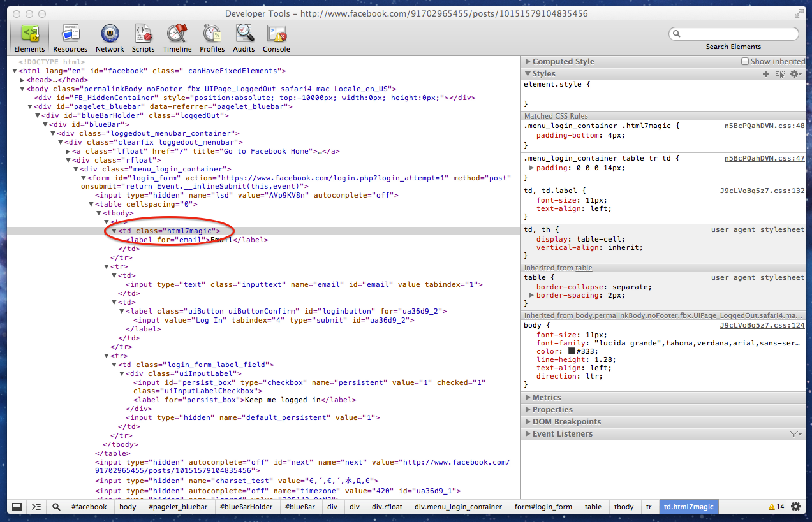Follow the Inherited from table link

584,268
